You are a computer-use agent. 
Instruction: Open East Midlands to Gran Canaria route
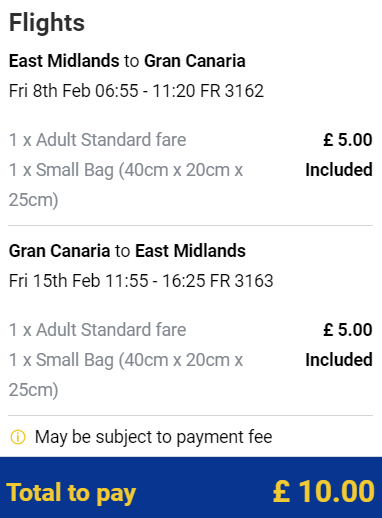click(127, 61)
